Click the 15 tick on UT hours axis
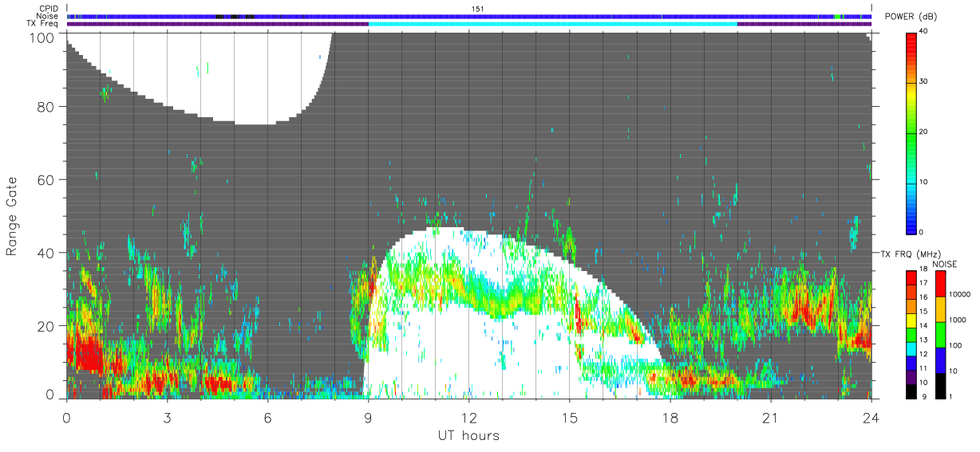Screen dimensions: 980x452 point(570,419)
